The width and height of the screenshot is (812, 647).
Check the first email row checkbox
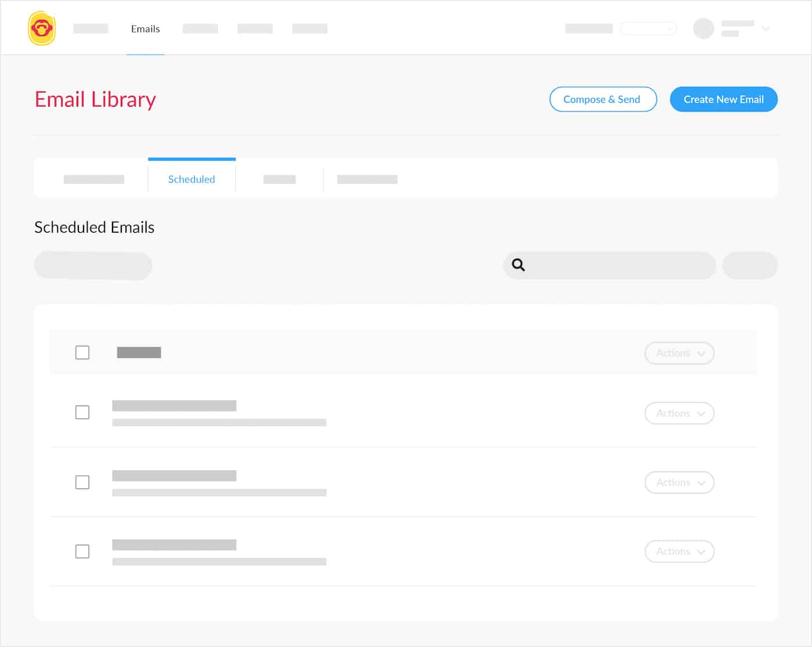(x=82, y=413)
